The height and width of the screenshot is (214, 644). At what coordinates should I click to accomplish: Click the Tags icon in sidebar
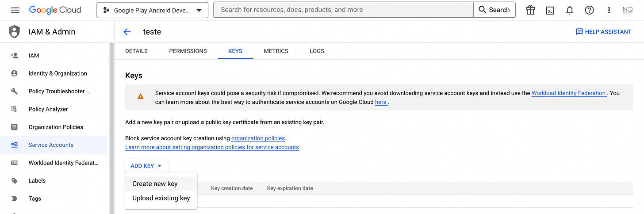pos(14,199)
